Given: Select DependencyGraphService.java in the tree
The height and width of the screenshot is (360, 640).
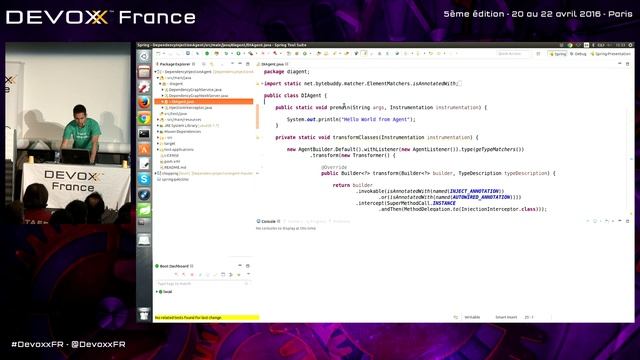Looking at the screenshot, I should click(x=195, y=89).
